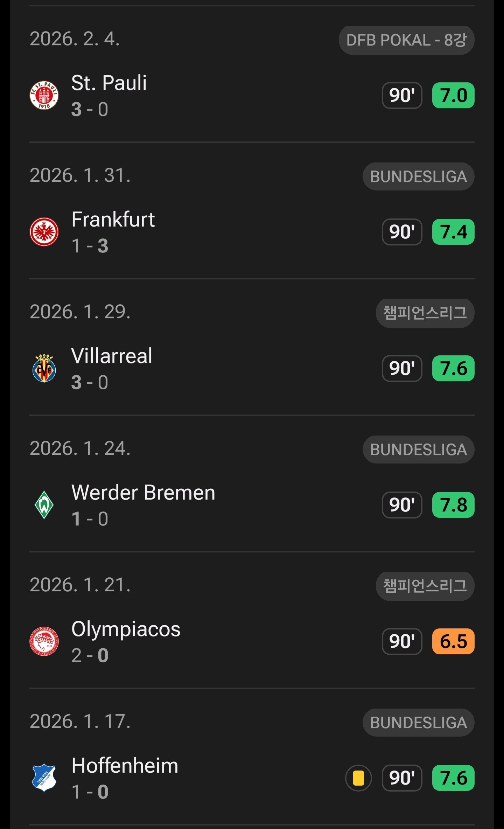Tap the 챔피언스리그 tag for Olympiacos match
Image resolution: width=504 pixels, height=829 pixels.
coord(425,586)
